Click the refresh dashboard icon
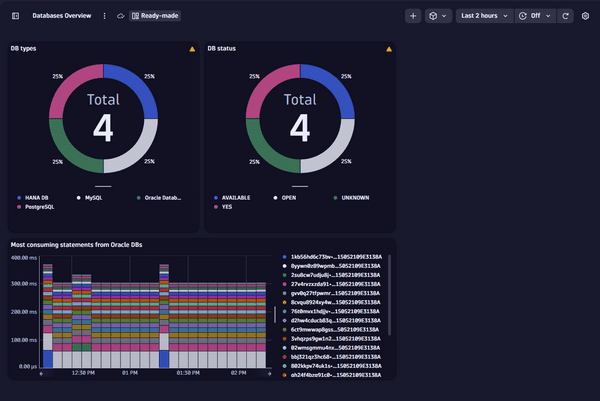Image resolution: width=600 pixels, height=401 pixels. coord(565,16)
